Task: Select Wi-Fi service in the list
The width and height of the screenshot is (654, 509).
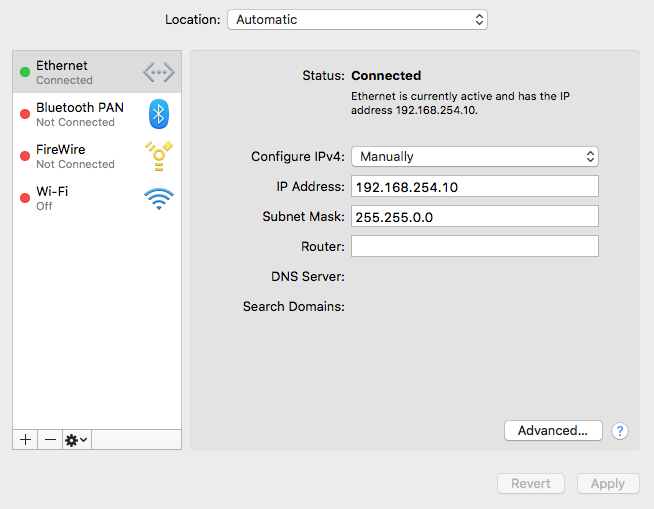Action: point(80,198)
